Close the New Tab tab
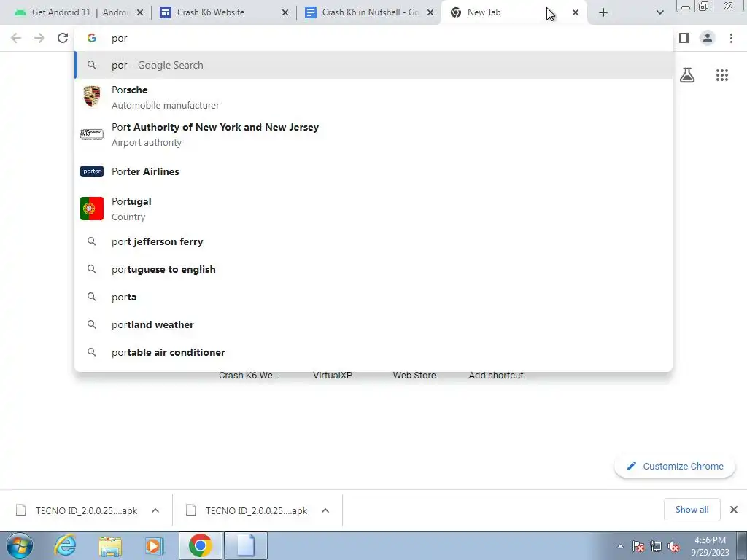 [x=576, y=13]
